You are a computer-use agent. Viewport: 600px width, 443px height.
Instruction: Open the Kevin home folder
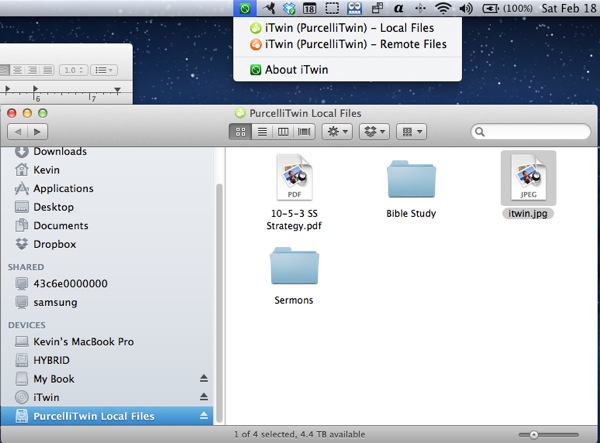(x=107, y=170)
